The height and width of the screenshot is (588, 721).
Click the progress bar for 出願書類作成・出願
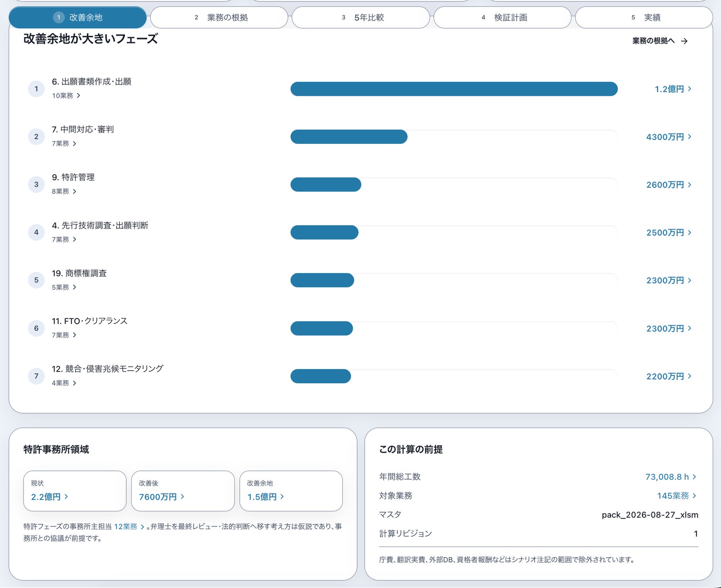[454, 89]
